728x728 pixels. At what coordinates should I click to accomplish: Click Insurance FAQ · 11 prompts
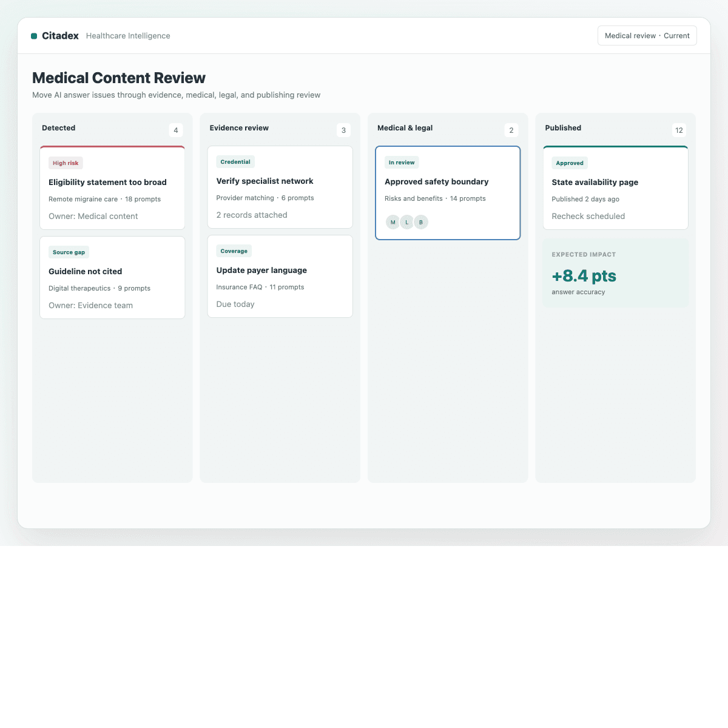coord(260,287)
